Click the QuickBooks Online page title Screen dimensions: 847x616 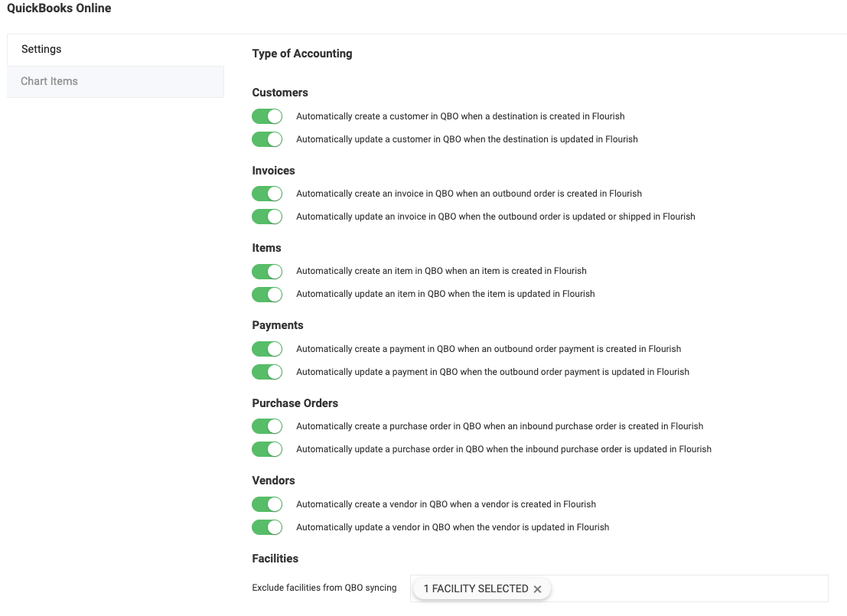click(59, 8)
